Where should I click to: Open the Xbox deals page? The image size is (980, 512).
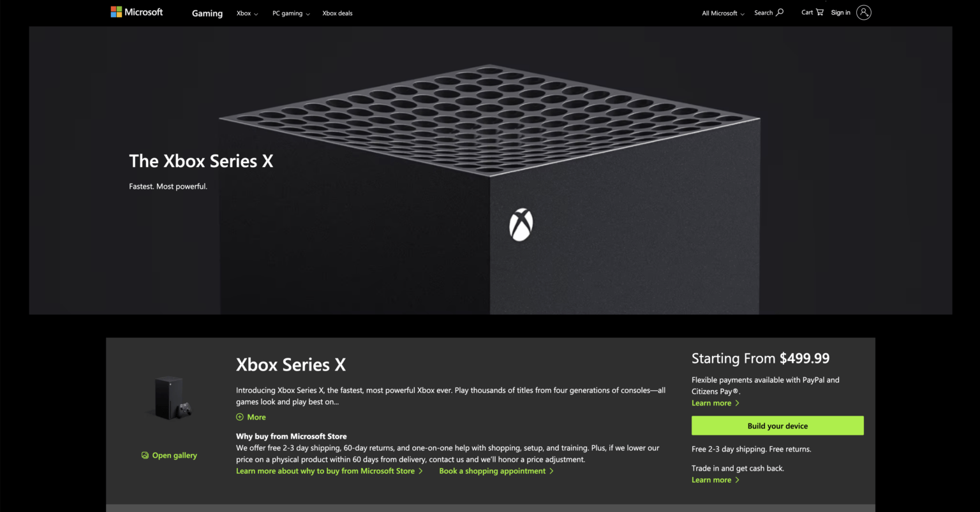(x=338, y=13)
